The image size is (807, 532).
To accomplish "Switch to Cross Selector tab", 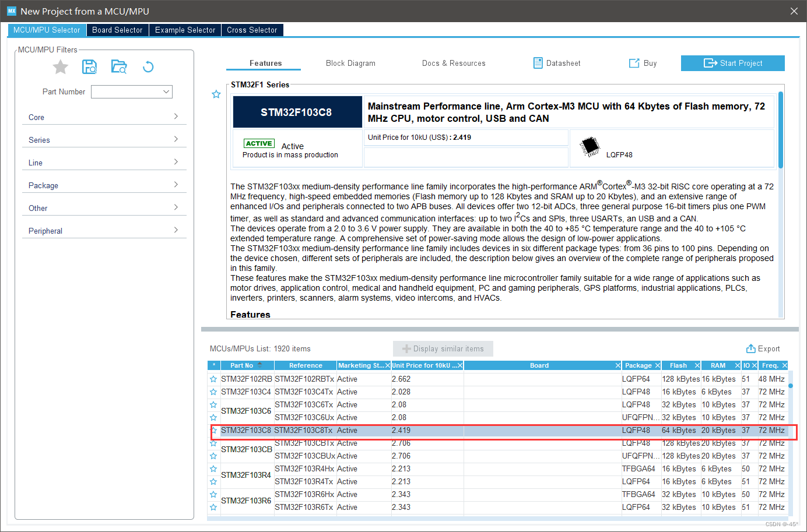I will [x=252, y=30].
